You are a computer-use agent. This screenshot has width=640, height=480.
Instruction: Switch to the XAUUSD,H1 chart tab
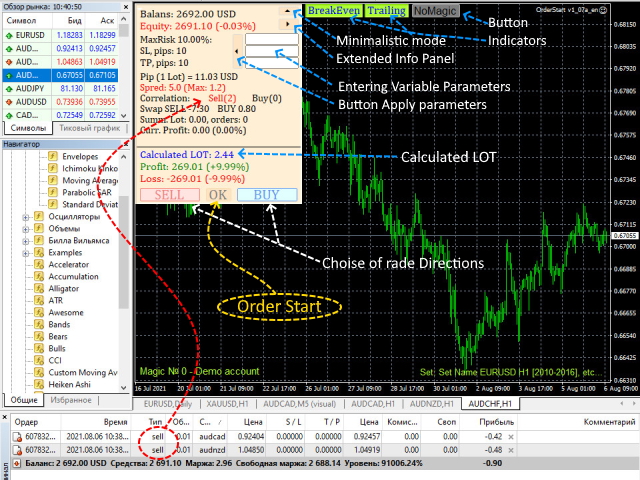(x=227, y=404)
